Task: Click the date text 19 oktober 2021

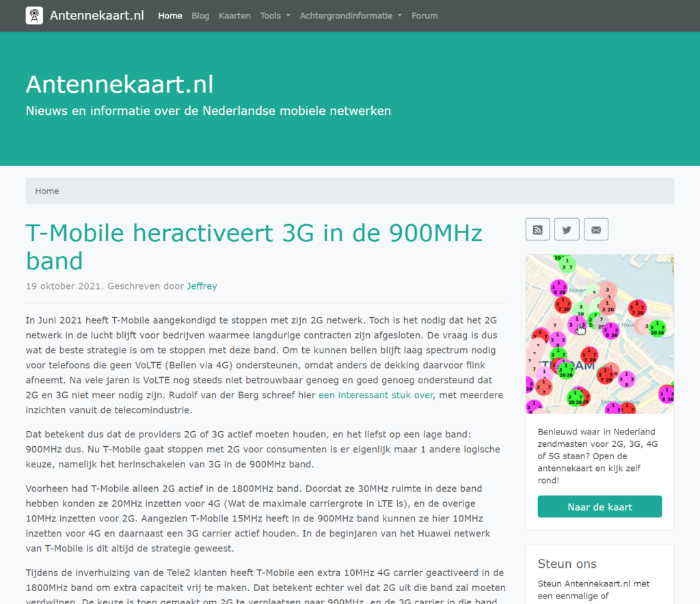Action: 64,286
